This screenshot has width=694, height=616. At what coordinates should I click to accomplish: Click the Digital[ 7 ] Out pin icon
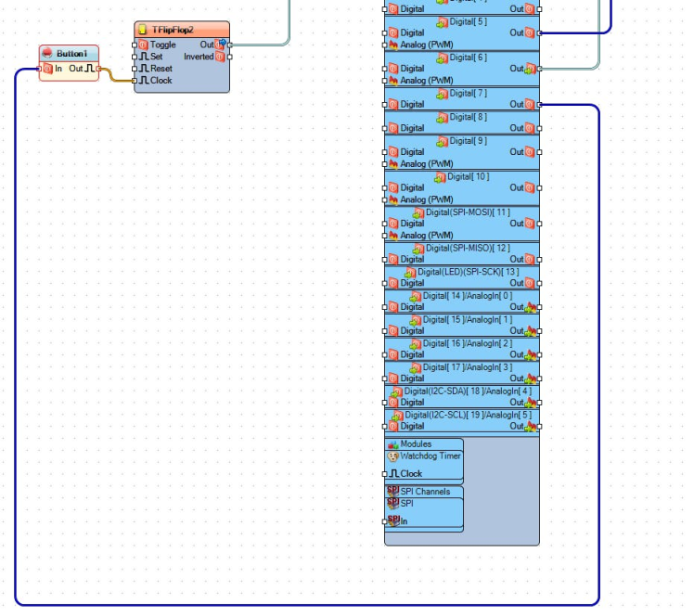[x=529, y=105]
